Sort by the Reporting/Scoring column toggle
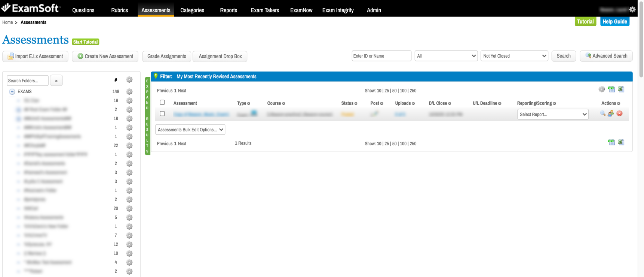This screenshot has width=644, height=277. point(555,104)
